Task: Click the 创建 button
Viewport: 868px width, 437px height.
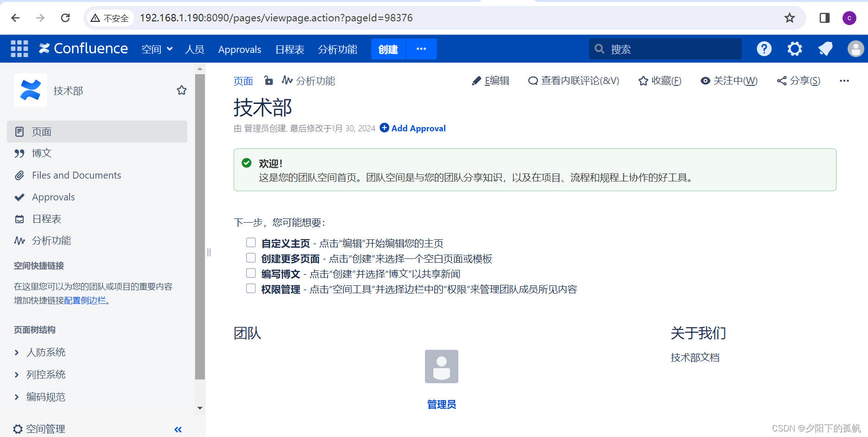Action: point(388,49)
